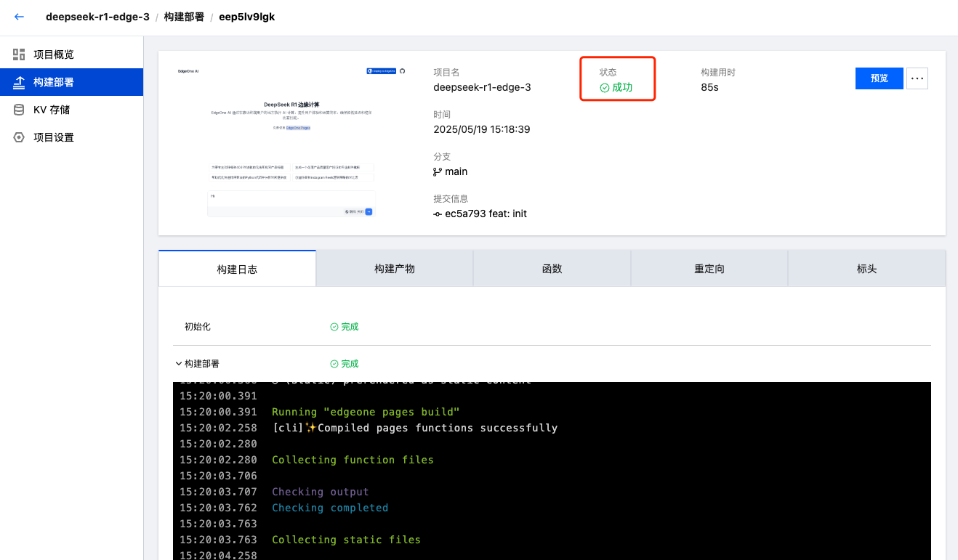Image resolution: width=958 pixels, height=560 pixels.
Task: Go back using the top-left arrow
Action: [x=19, y=17]
